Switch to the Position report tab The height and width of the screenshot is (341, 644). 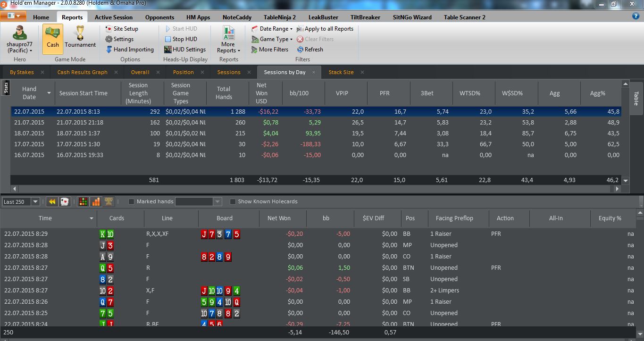pos(183,72)
